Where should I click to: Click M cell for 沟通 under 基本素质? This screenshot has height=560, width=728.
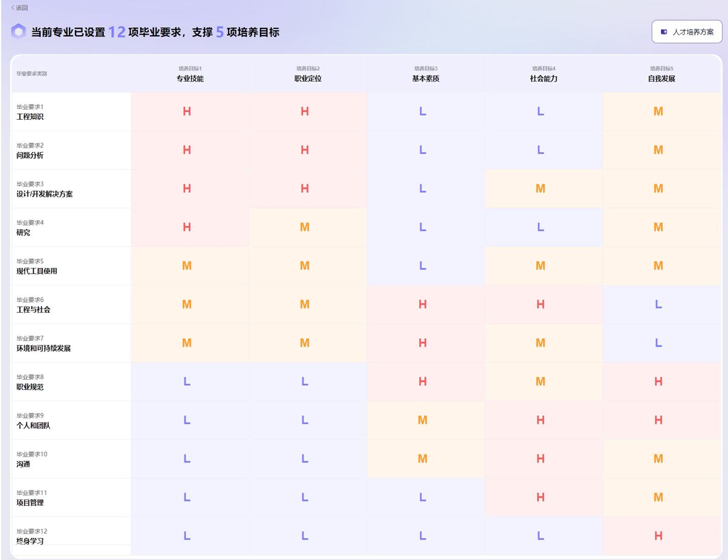pyautogui.click(x=423, y=459)
